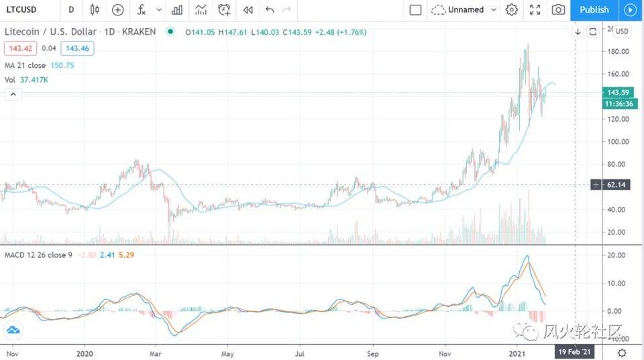
Task: Click the Mar label on time axis
Action: tap(155, 354)
